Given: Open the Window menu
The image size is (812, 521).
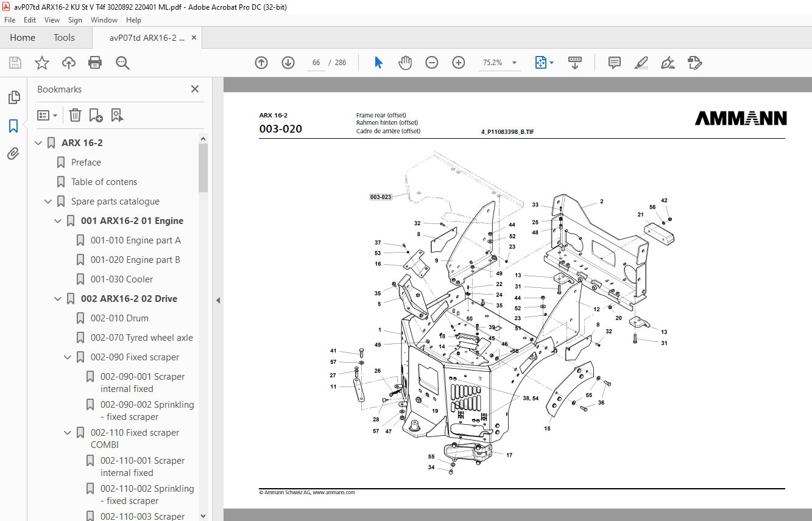Looking at the screenshot, I should 104,20.
